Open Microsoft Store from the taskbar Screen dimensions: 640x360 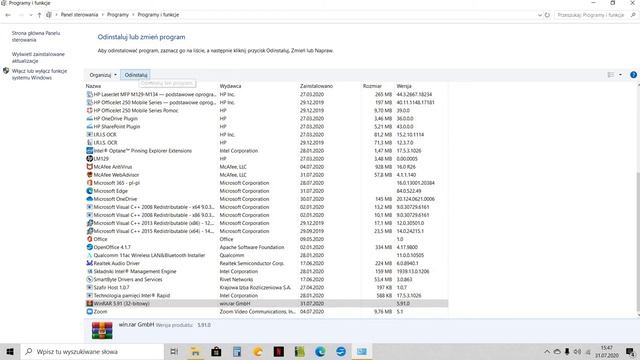pyautogui.click(x=216, y=351)
